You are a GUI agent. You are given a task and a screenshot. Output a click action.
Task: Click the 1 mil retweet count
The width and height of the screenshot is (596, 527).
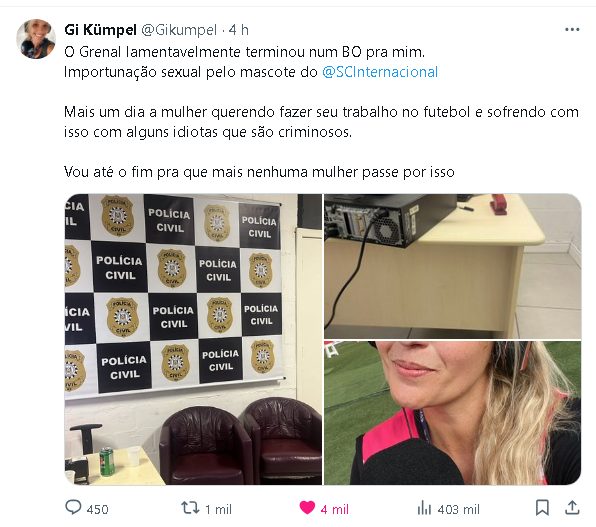pyautogui.click(x=218, y=509)
